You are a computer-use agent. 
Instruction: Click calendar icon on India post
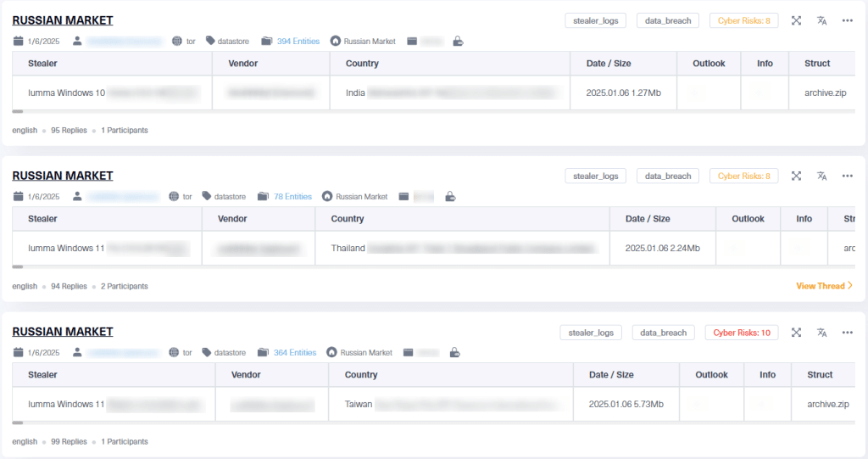(19, 41)
